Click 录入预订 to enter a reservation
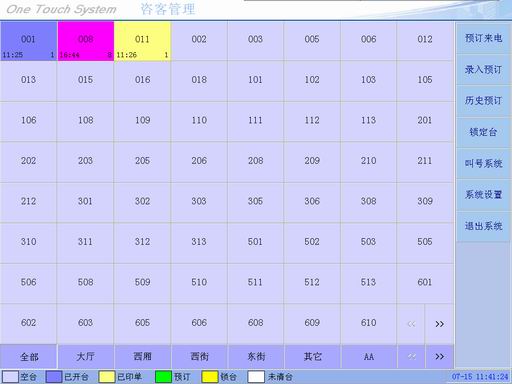512x384 pixels. pyautogui.click(x=483, y=69)
